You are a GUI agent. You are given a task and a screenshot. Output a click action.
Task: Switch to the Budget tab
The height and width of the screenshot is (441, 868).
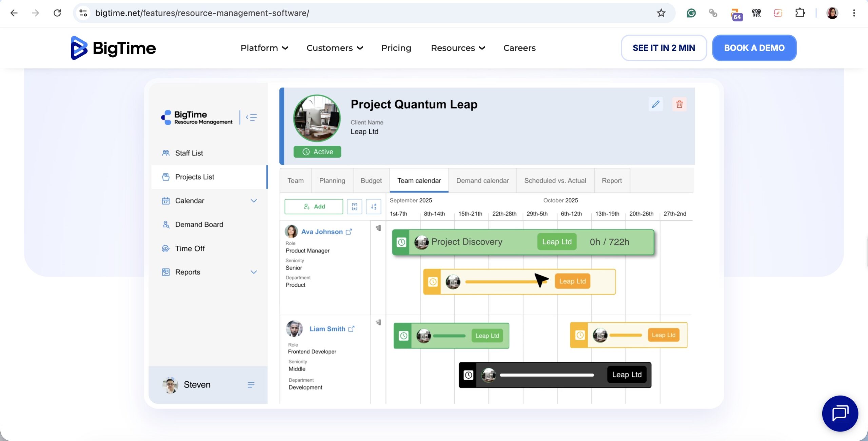(x=371, y=181)
